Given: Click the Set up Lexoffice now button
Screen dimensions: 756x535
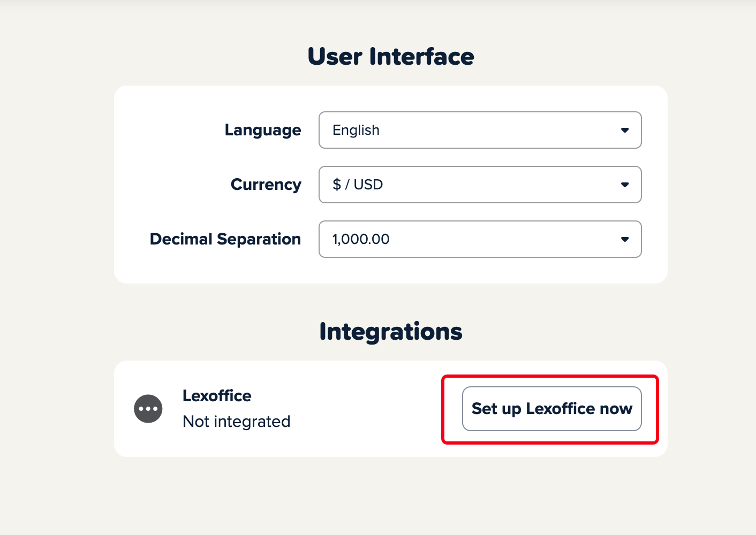Looking at the screenshot, I should 552,409.
